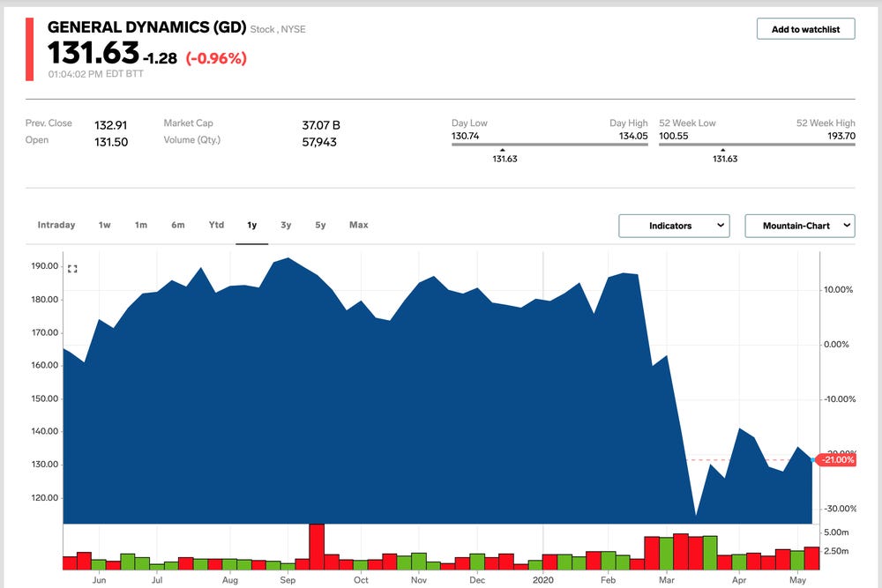Click the 190.00 y-axis label
Screen dimensions: 882x588
pos(44,266)
